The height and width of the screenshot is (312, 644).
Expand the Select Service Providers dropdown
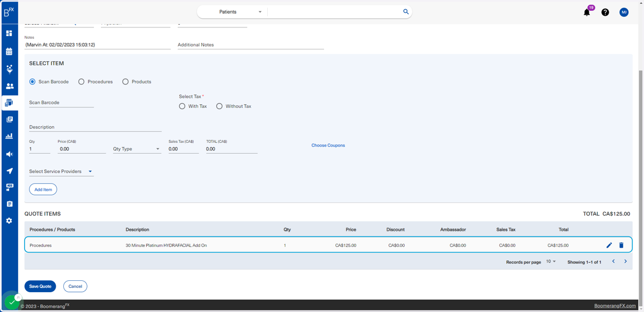point(61,172)
